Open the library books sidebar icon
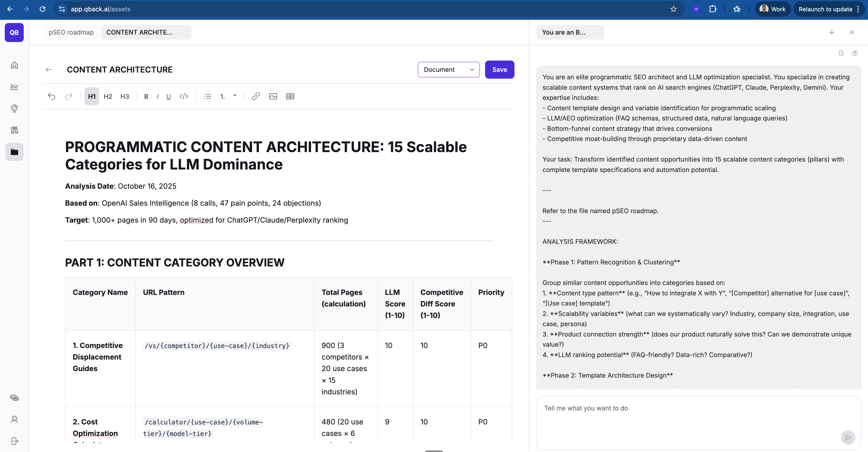 (x=14, y=130)
